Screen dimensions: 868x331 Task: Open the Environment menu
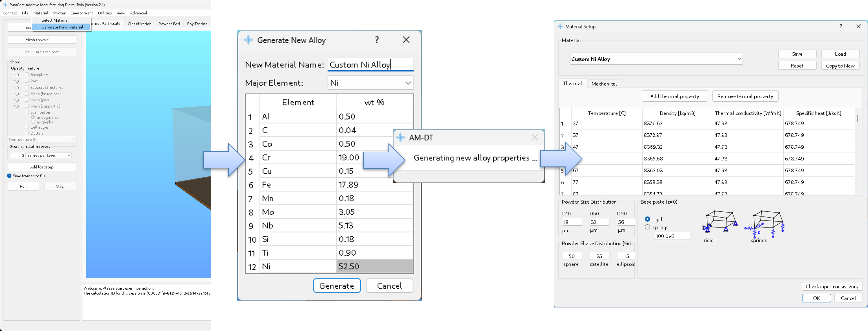[82, 13]
